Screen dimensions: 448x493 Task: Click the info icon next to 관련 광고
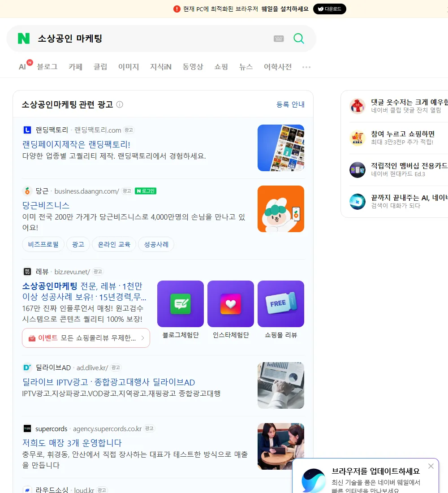[x=120, y=104]
